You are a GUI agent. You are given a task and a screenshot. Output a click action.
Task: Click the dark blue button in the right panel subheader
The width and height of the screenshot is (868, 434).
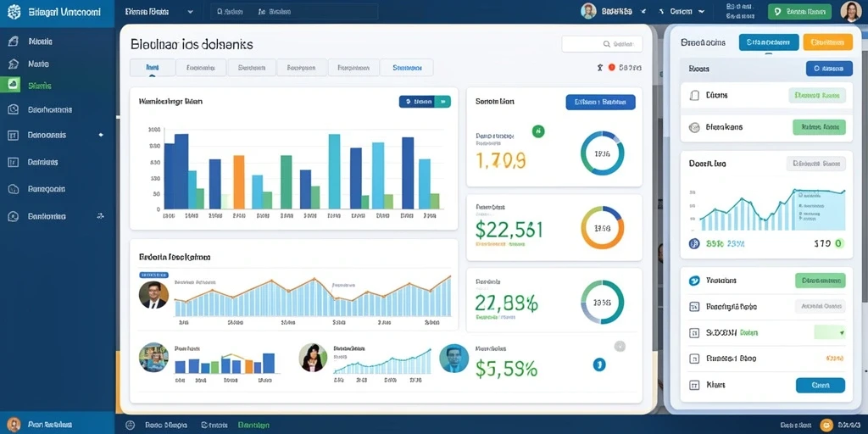[x=829, y=69]
